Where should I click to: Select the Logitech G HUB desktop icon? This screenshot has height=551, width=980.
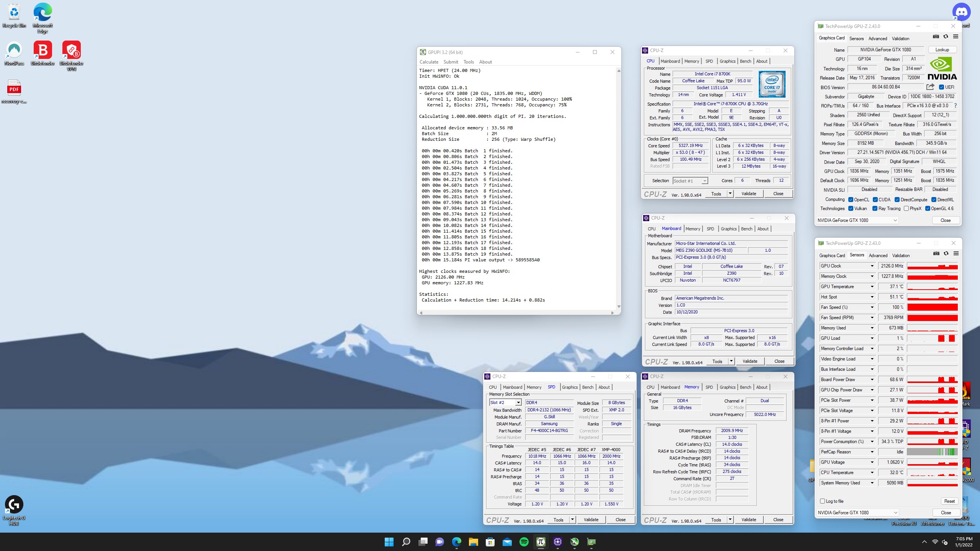(14, 510)
